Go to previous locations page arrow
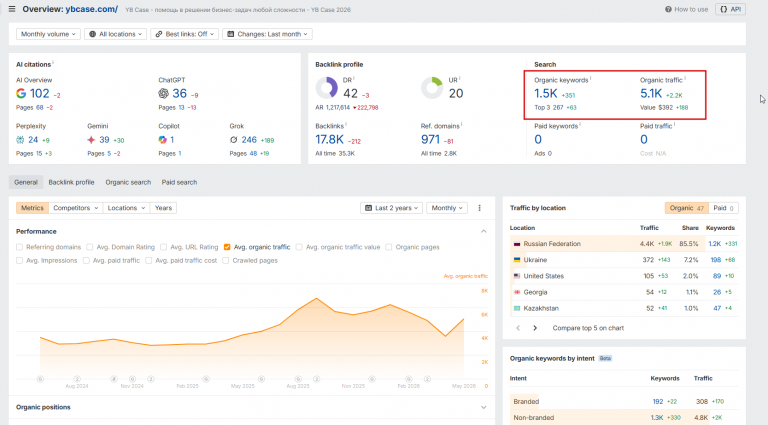Image resolution: width=768 pixels, height=425 pixels. point(518,328)
